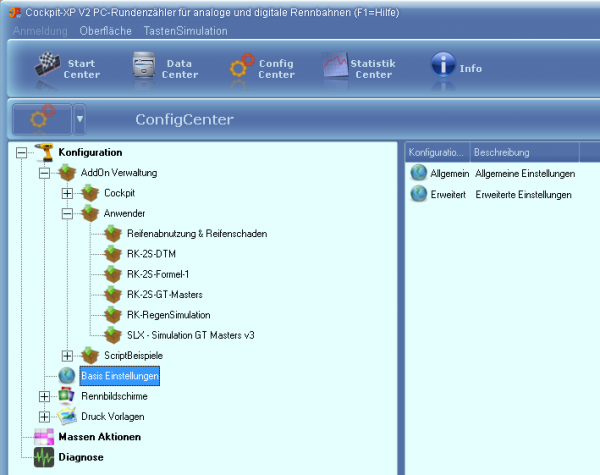Click the RK-2S-GT-Masters package icon
The image size is (600, 475).
pos(113,294)
